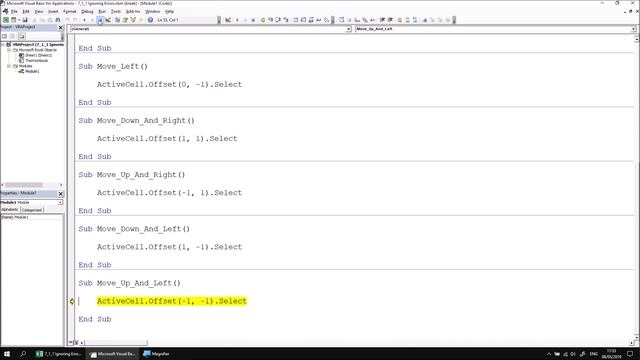The width and height of the screenshot is (640, 360).
Task: Click the code window vertical scroll up arrow
Action: [636, 39]
